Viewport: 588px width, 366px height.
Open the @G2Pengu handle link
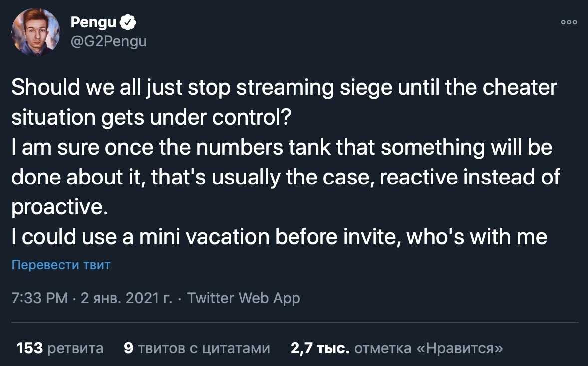coord(109,41)
